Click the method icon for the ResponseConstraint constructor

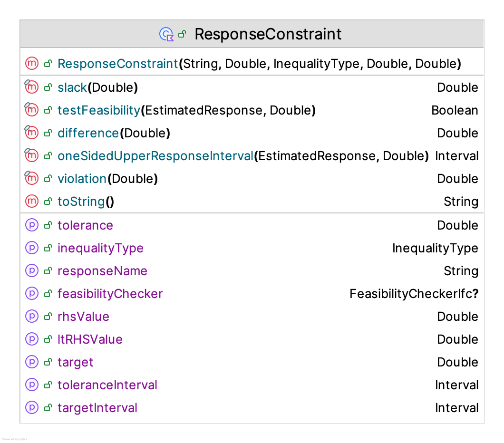32,63
